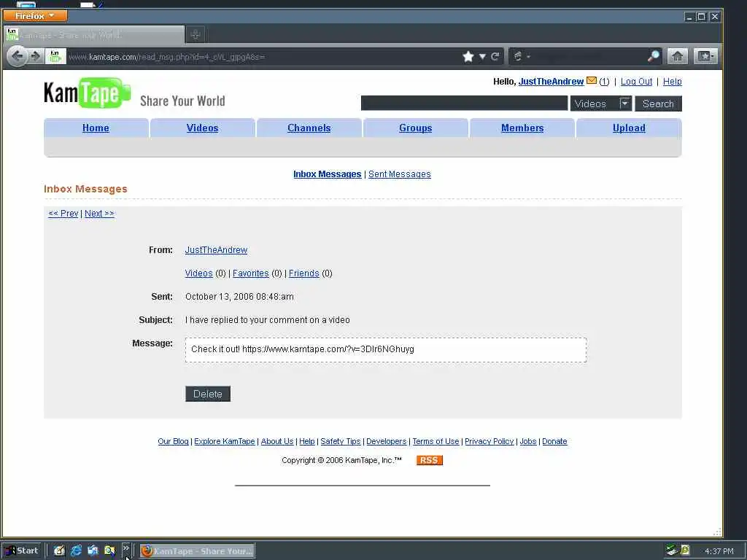Click the KamTape site identity icon in address bar
This screenshot has height=560, width=747.
55,57
